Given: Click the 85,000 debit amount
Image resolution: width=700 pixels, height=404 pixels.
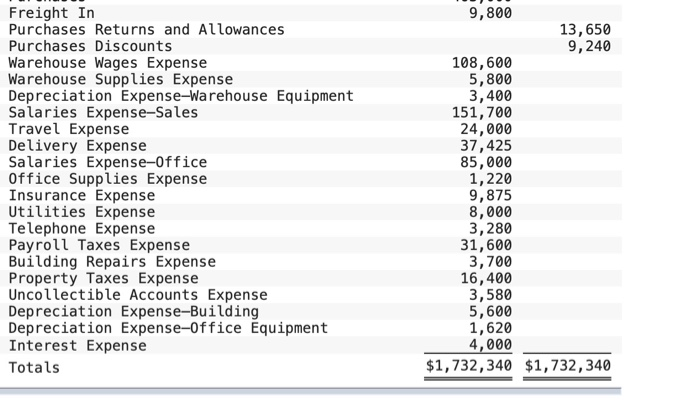Looking at the screenshot, I should tap(486, 162).
